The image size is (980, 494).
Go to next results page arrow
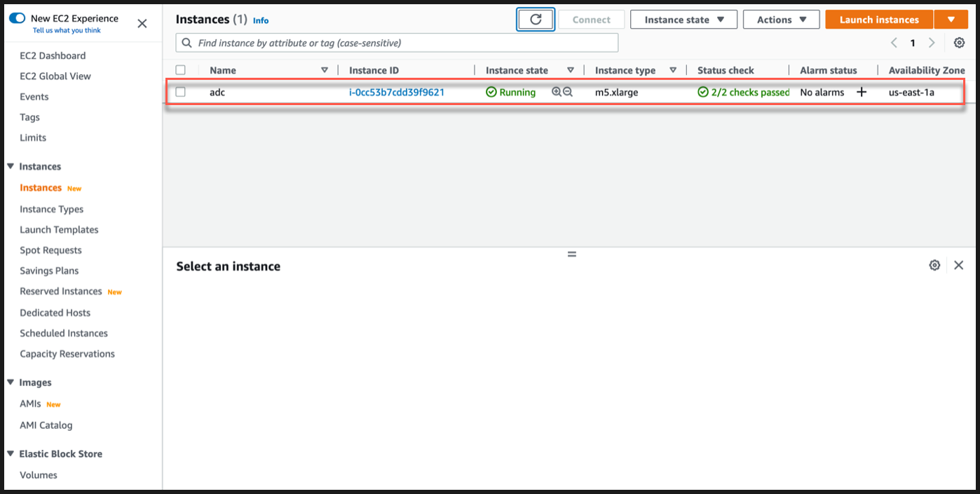tap(932, 43)
